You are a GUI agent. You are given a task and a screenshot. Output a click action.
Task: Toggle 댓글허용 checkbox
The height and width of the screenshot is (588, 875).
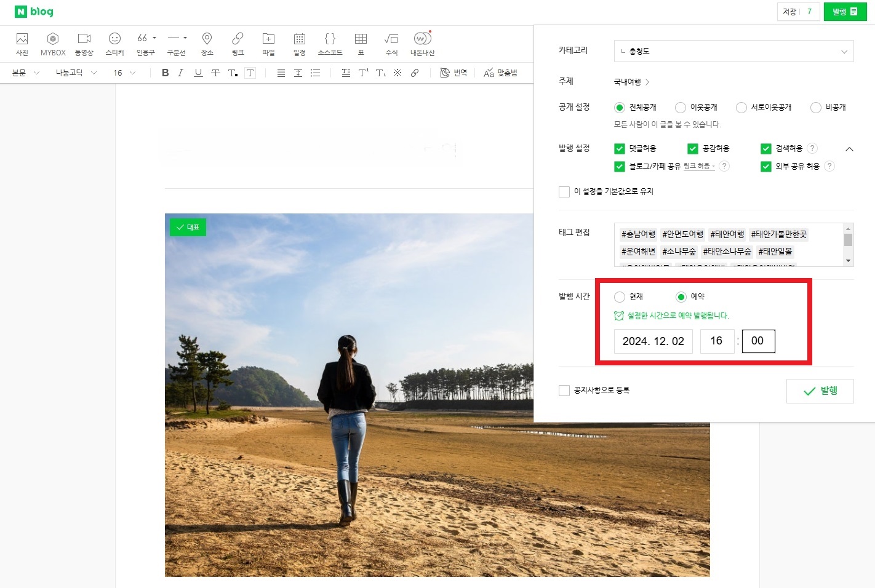tap(620, 149)
